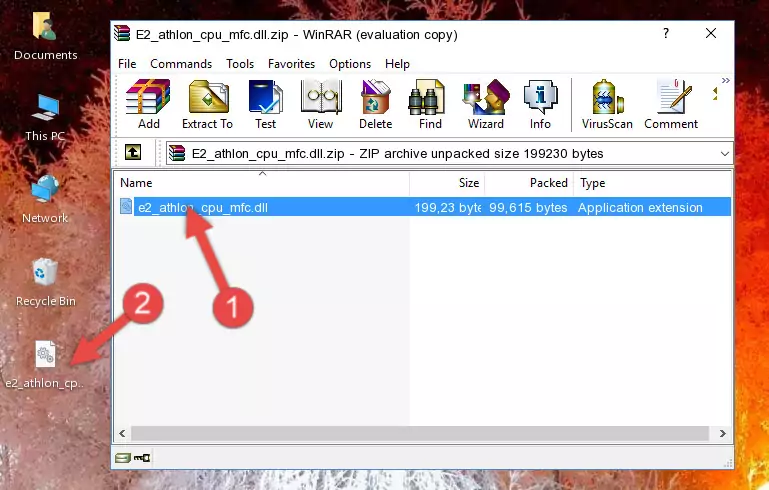
Task: Sort list by Type column
Action: click(x=652, y=183)
